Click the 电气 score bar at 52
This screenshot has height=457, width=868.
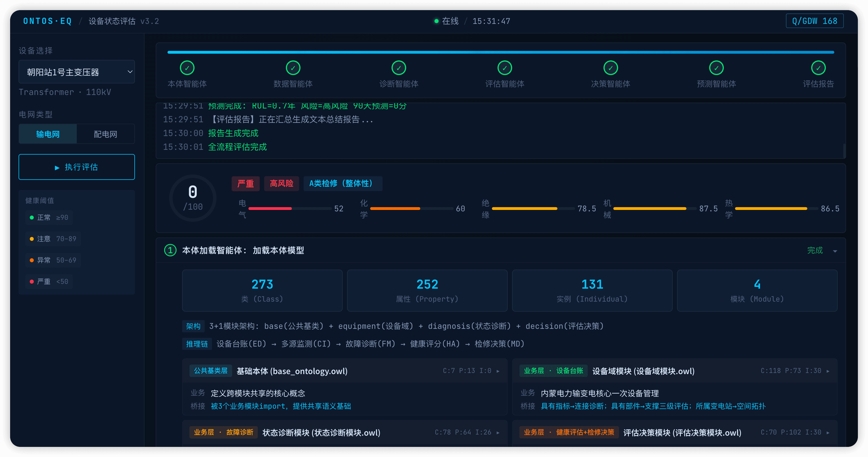290,209
